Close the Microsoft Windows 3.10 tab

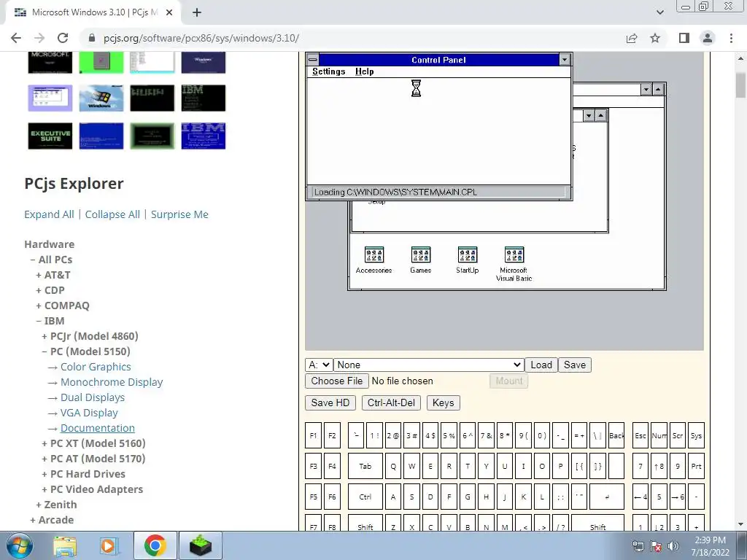(169, 12)
